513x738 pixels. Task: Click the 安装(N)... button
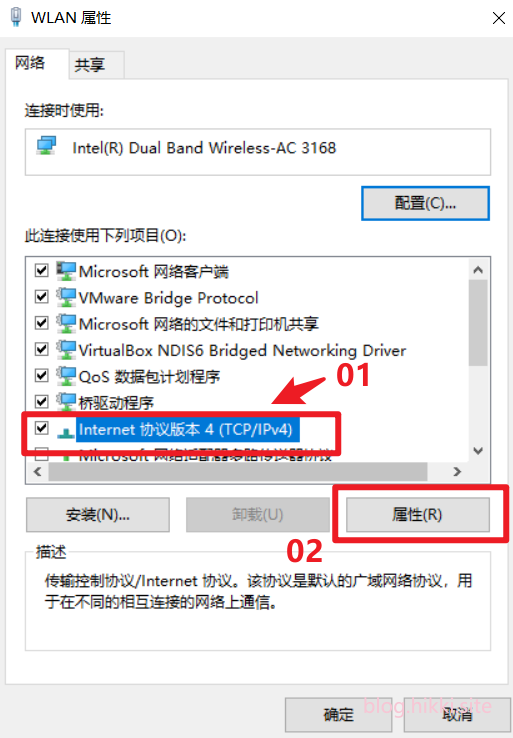tap(98, 514)
